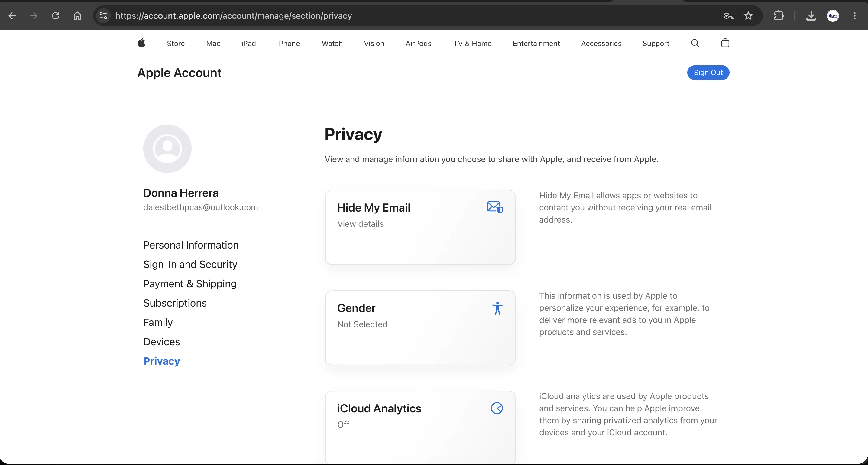
Task: Open site information icon beside the URL
Action: 103,15
